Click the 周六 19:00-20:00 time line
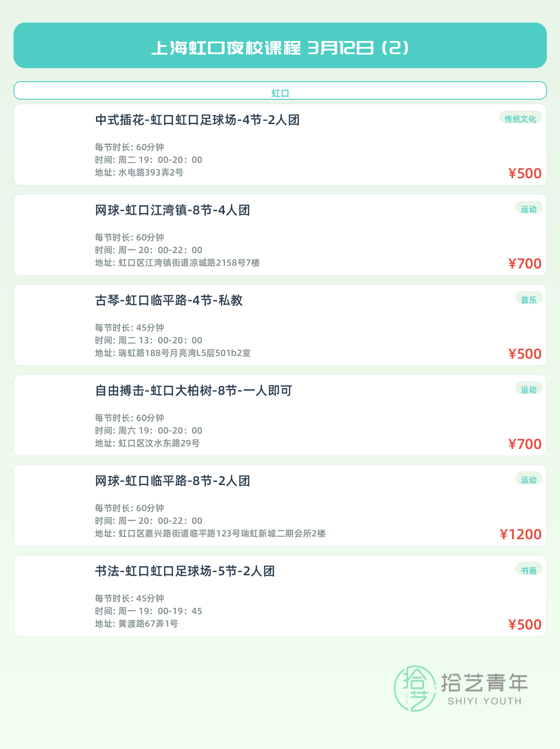560x749 pixels. click(x=149, y=430)
